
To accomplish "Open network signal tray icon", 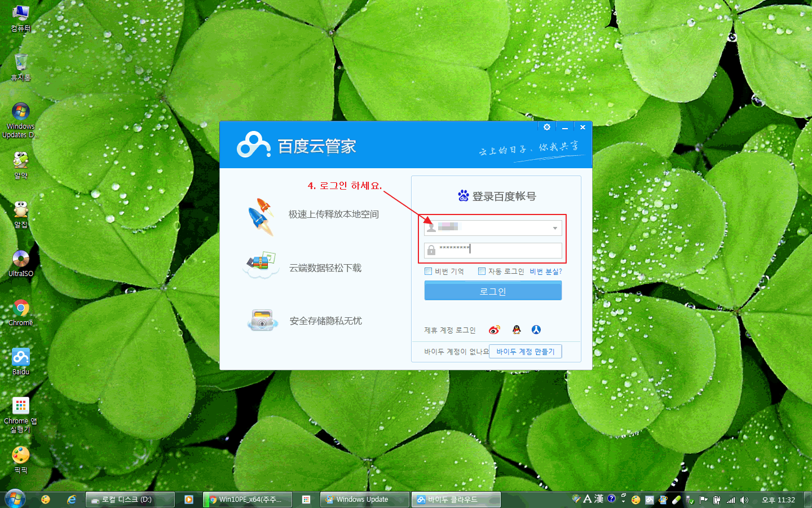I will (x=731, y=500).
